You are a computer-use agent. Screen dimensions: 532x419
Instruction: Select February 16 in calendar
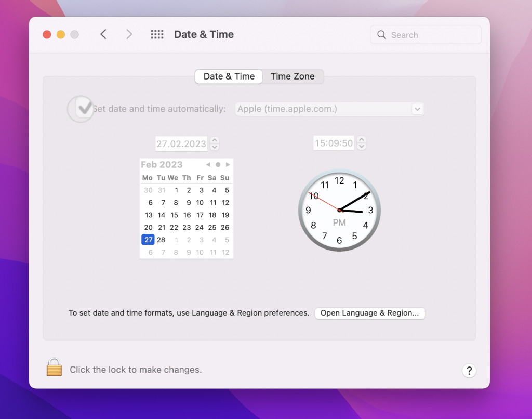(x=187, y=215)
